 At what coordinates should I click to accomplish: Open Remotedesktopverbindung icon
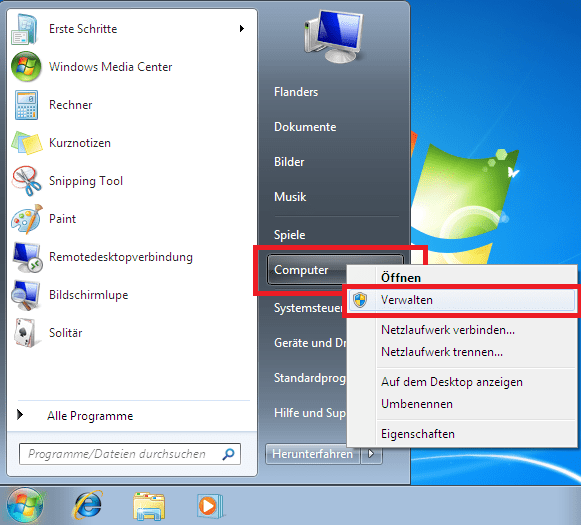click(27, 257)
